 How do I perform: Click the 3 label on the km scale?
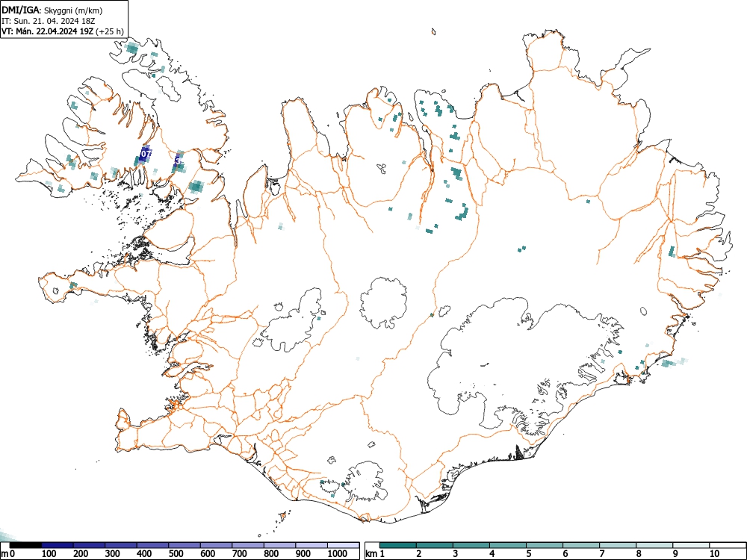point(456,554)
